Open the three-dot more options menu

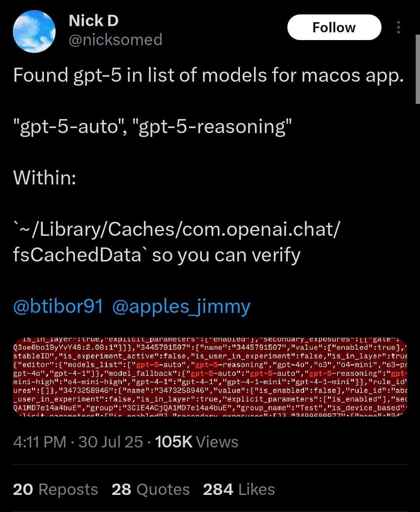399,27
